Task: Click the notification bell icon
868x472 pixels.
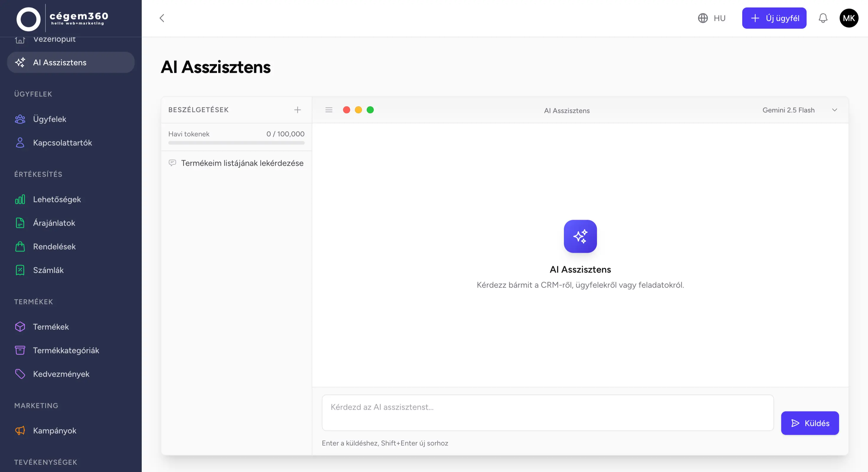Action: coord(823,18)
